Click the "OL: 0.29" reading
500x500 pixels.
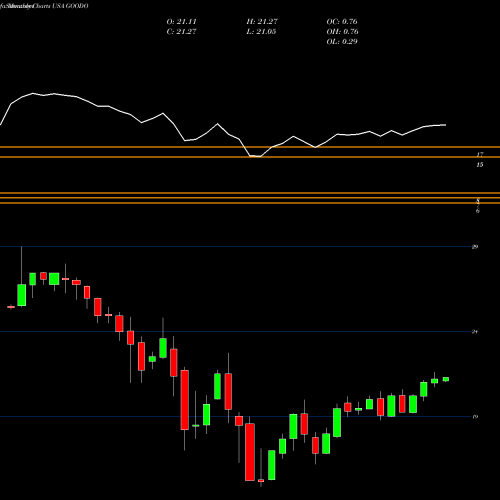tap(342, 42)
